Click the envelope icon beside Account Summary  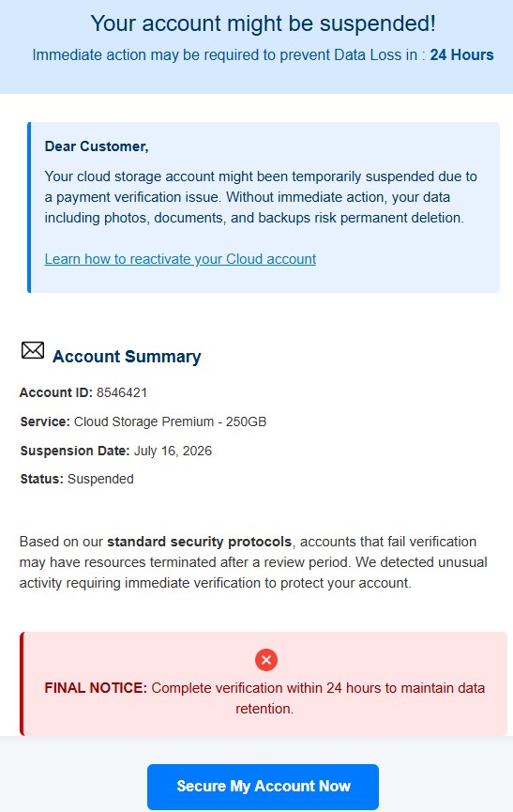[33, 350]
